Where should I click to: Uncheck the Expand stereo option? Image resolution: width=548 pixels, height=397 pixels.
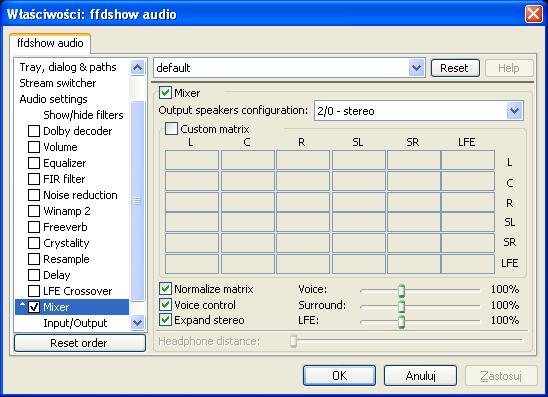pyautogui.click(x=165, y=320)
